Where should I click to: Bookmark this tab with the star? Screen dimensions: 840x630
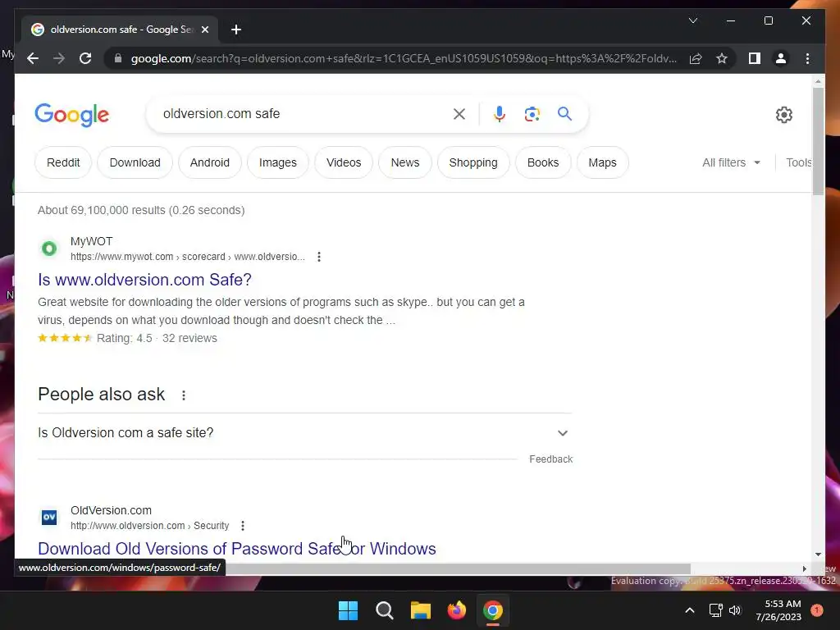coord(722,58)
